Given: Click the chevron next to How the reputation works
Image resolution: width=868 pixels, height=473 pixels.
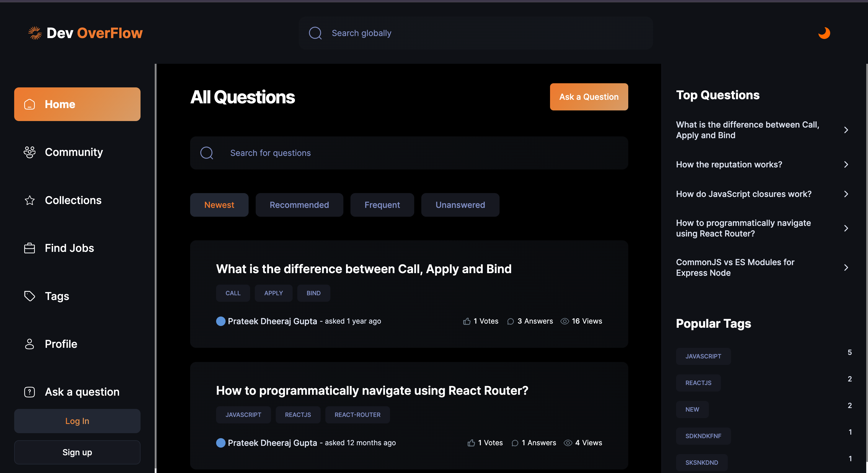Looking at the screenshot, I should 846,164.
